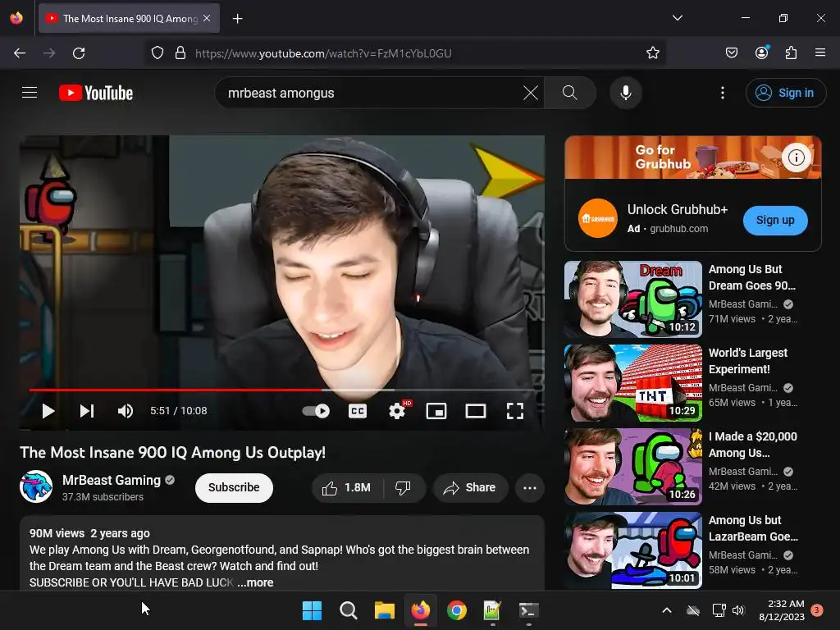Open more actions ellipsis under the video

(x=530, y=487)
